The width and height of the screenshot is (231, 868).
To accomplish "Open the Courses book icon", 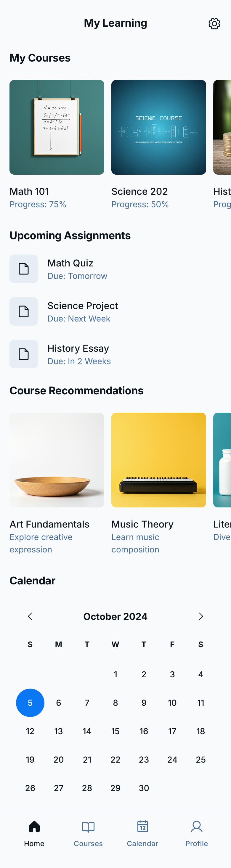I will pyautogui.click(x=88, y=827).
